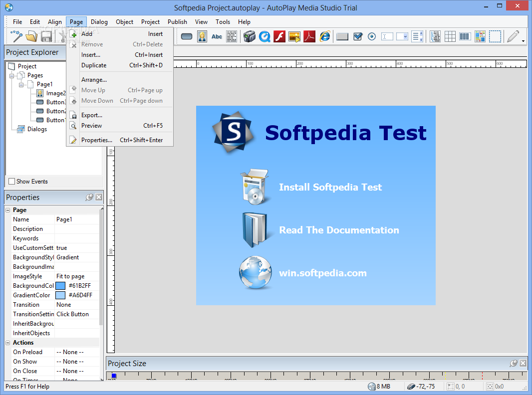This screenshot has height=395, width=532.
Task: Choose Export... in the Page menu
Action: coord(120,115)
